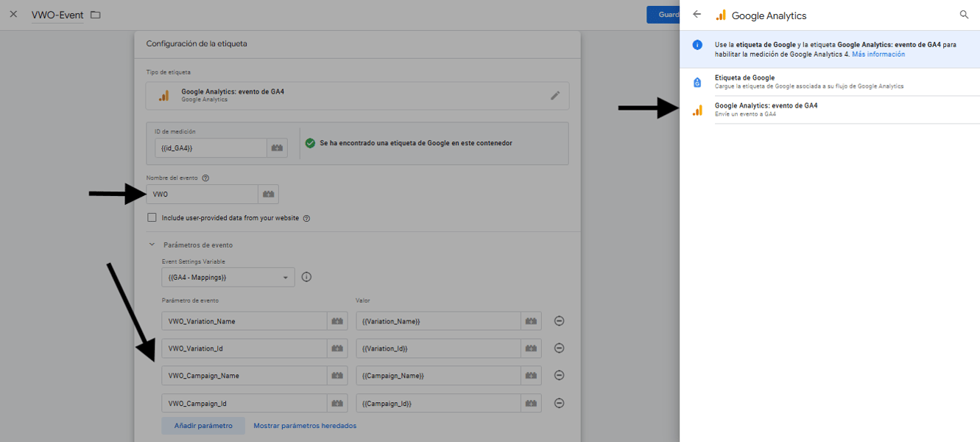Click the {{Variation_Id}} value field
Viewport: 980px width, 442px height.
(x=439, y=348)
